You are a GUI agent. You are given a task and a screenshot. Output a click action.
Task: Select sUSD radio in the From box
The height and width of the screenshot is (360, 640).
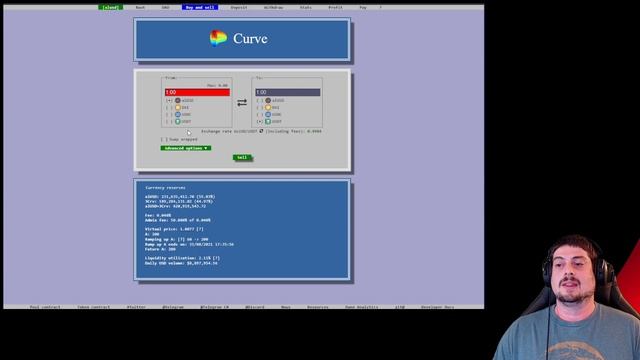coord(169,100)
